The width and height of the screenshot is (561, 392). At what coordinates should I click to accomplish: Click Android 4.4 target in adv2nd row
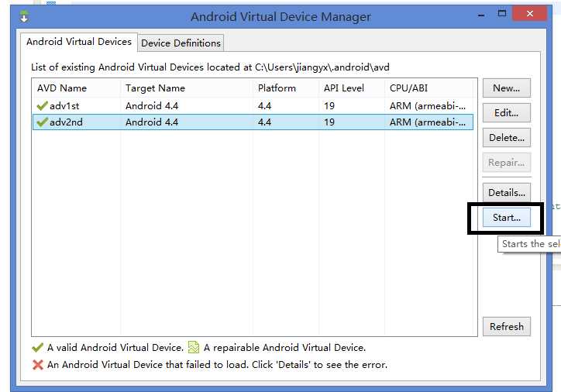[152, 122]
